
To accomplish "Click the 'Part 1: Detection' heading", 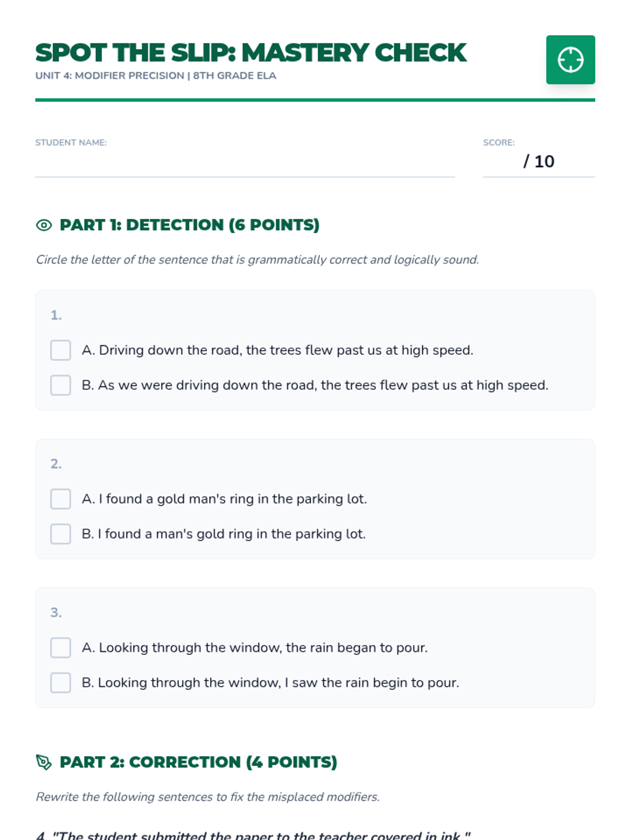I will pyautogui.click(x=189, y=225).
